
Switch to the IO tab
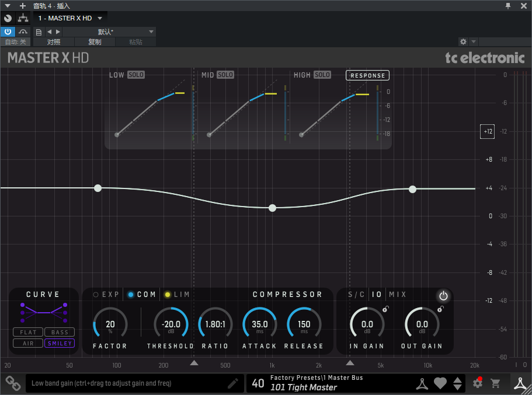[377, 295]
